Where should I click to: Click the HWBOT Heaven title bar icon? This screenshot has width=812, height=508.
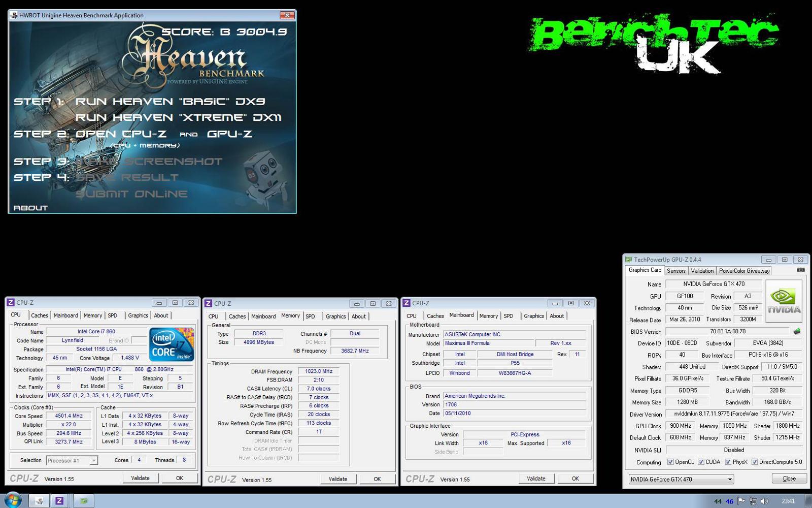[x=14, y=15]
